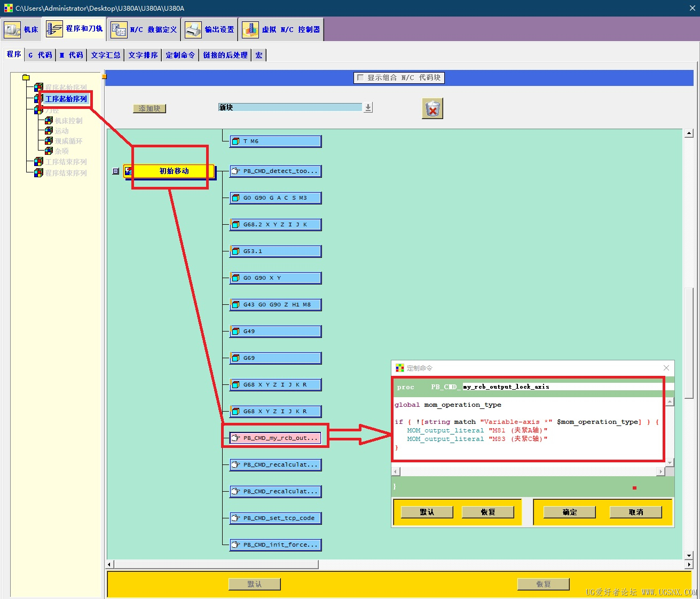Select the G 代码 sub-tab
The image size is (700, 599).
pyautogui.click(x=40, y=55)
